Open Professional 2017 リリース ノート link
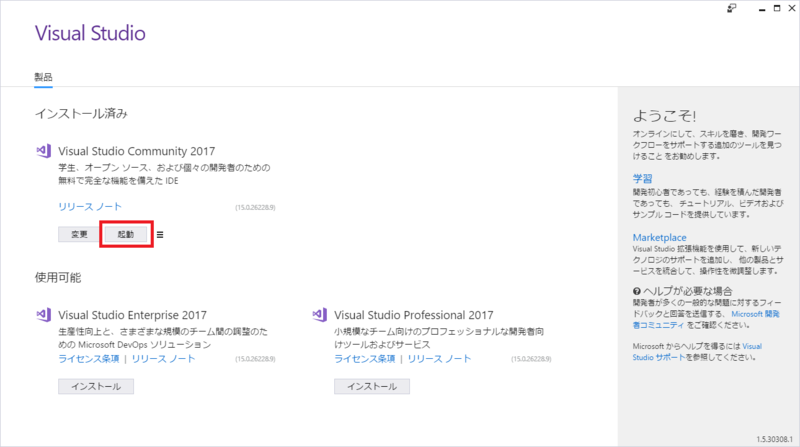Screen dimensions: 800x447 [x=439, y=359]
